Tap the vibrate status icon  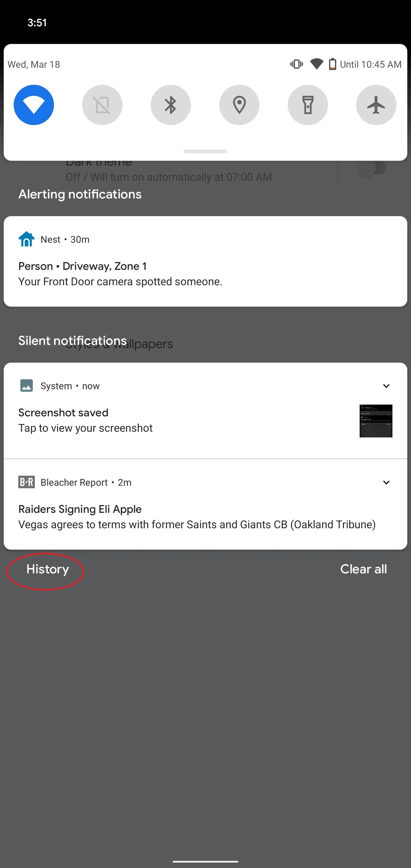(297, 64)
